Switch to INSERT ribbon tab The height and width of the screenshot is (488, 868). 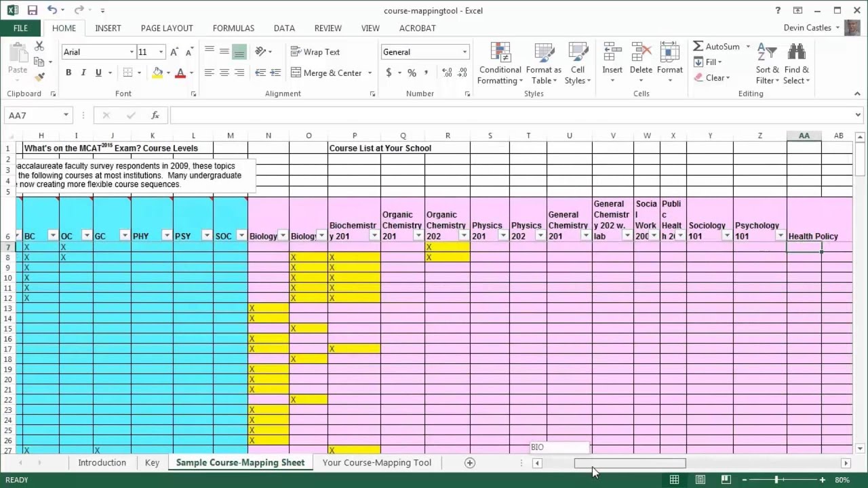(108, 28)
